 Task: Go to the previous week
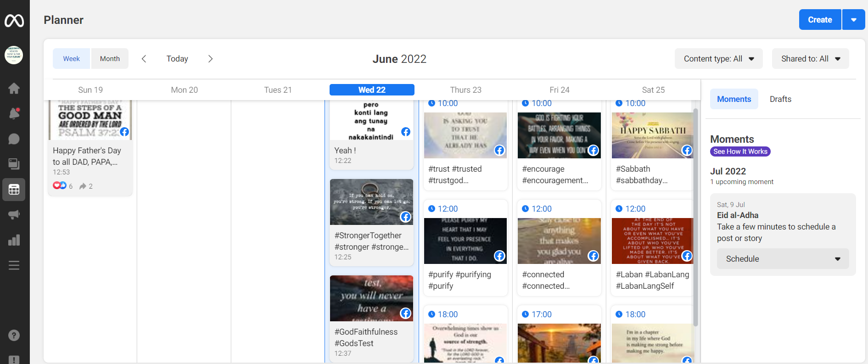pos(144,59)
